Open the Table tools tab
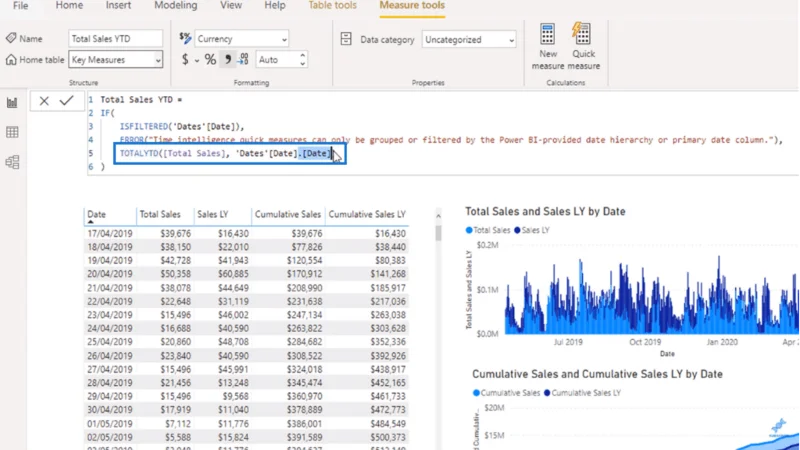The width and height of the screenshot is (800, 450). coord(332,6)
